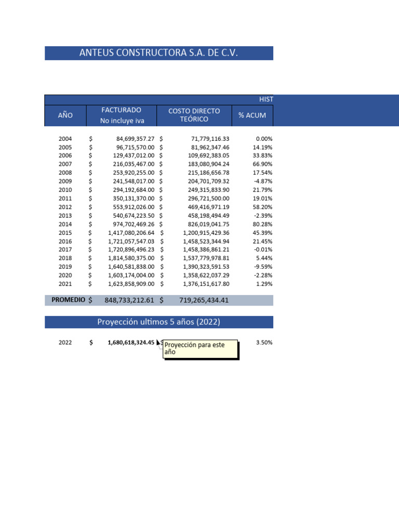Click the PROMEDIO row label
This screenshot has height=532, width=399.
pos(68,300)
